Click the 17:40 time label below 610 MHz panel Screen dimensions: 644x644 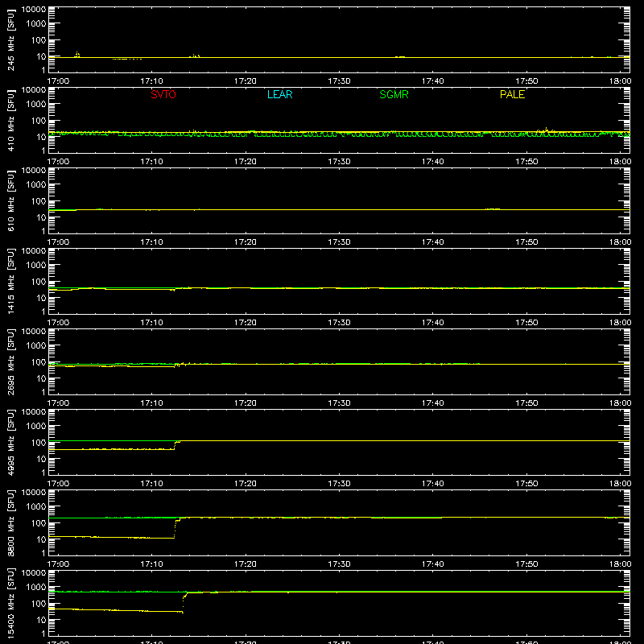[432, 242]
